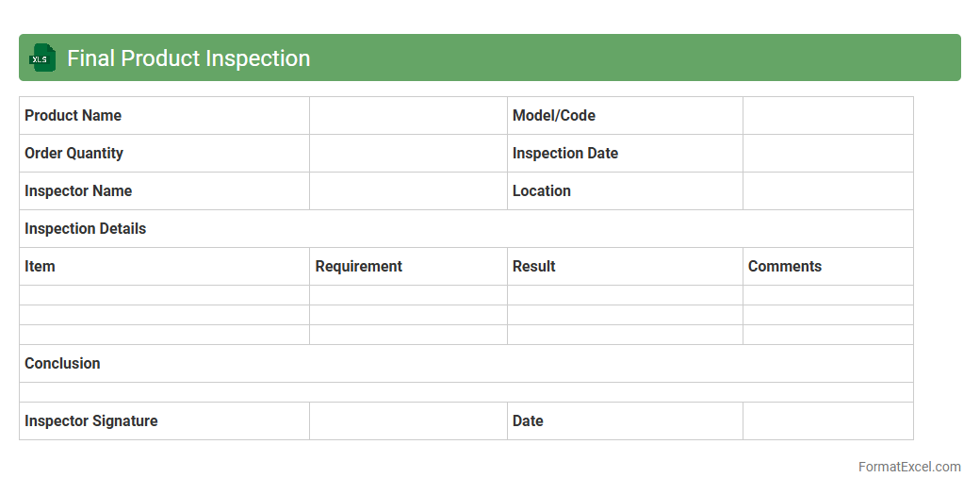Click the XLS file icon in header
This screenshot has width=980, height=494.
point(41,58)
